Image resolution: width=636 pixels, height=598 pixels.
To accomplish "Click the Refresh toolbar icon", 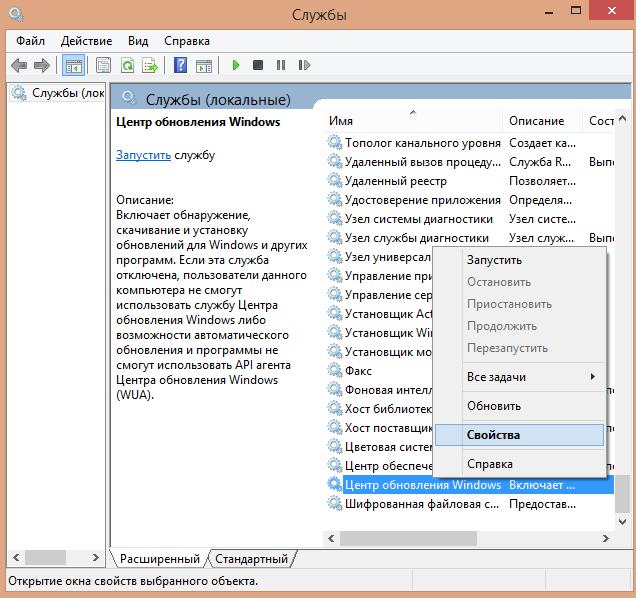I will click(x=127, y=65).
